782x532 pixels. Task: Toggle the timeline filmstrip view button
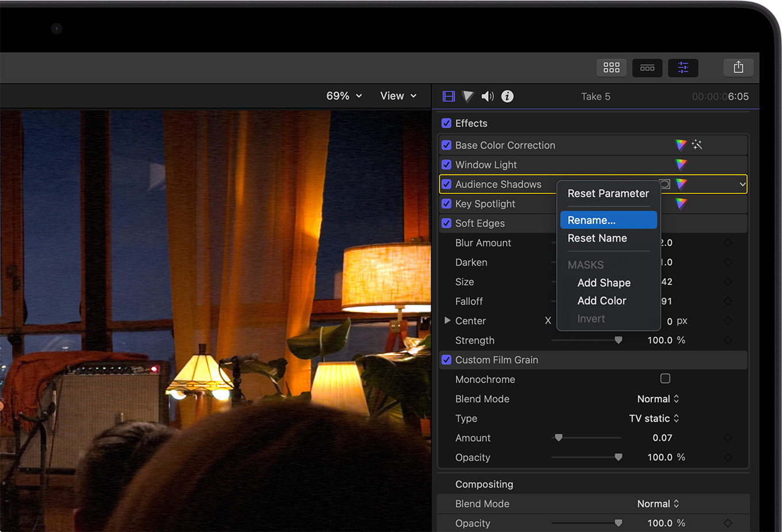tap(647, 68)
